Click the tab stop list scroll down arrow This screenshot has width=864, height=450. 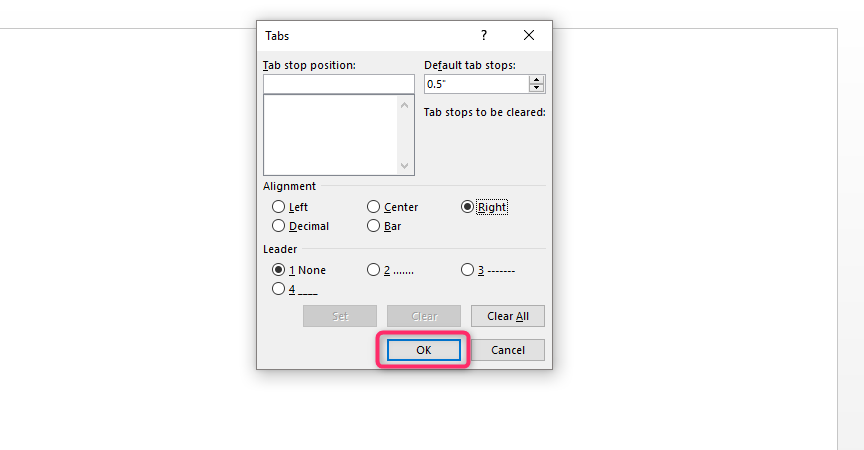coord(404,166)
